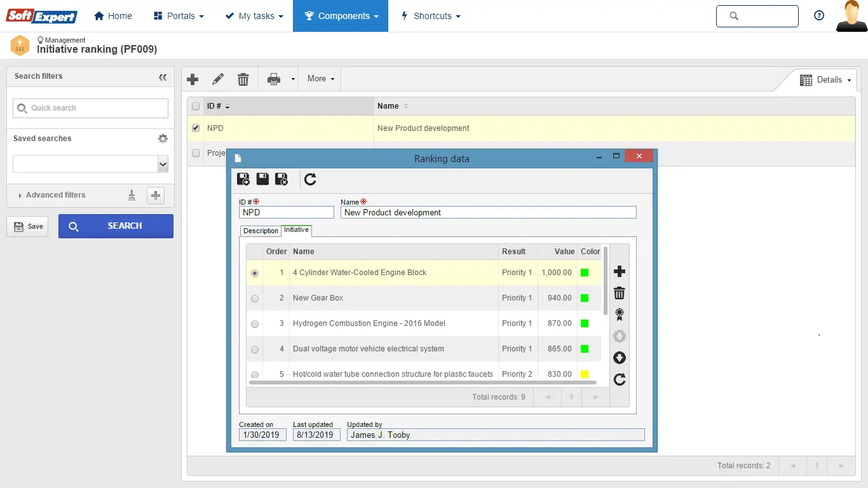The width and height of the screenshot is (868, 488).
Task: Open the Saved searches dropdown
Action: pos(163,164)
